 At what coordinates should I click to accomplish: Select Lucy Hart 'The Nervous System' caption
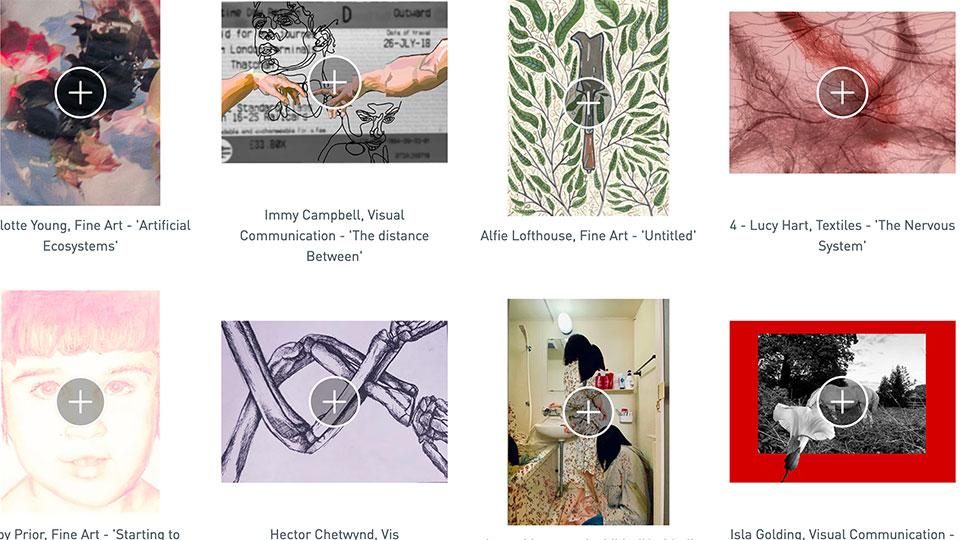coord(842,236)
